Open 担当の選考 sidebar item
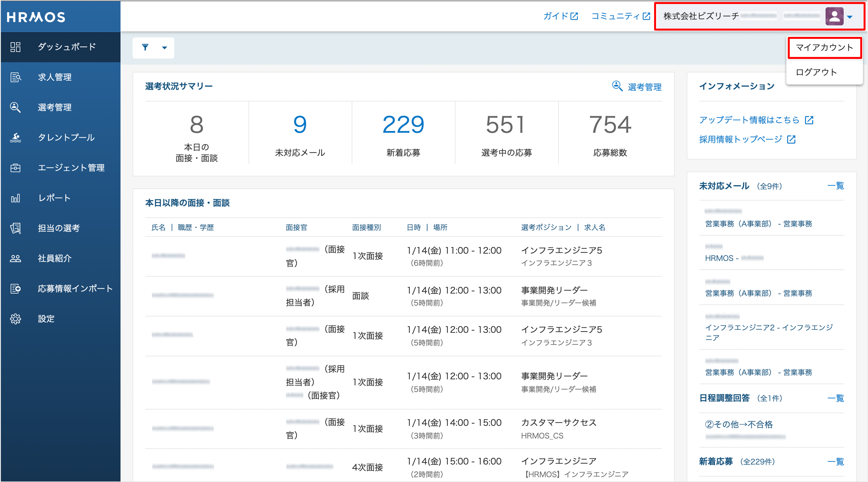This screenshot has height=482, width=868. pyautogui.click(x=61, y=228)
